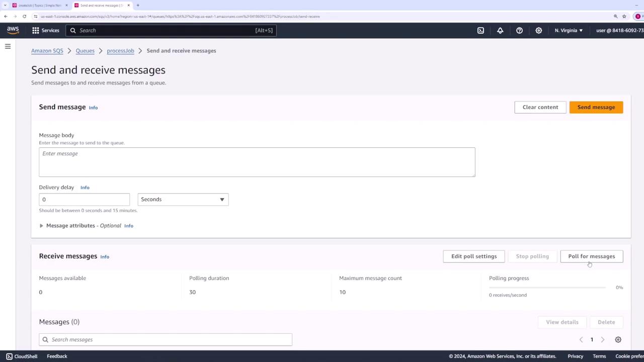Click the orange Send message button

click(596, 107)
